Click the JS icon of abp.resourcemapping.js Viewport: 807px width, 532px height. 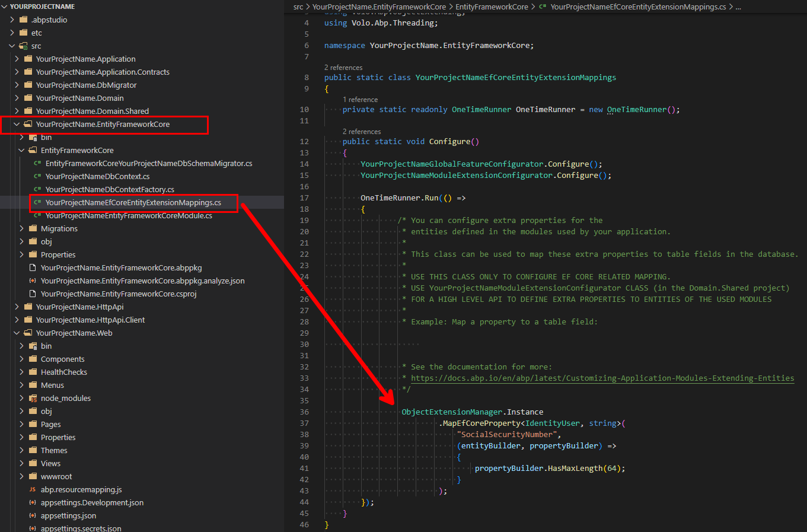pyautogui.click(x=33, y=490)
